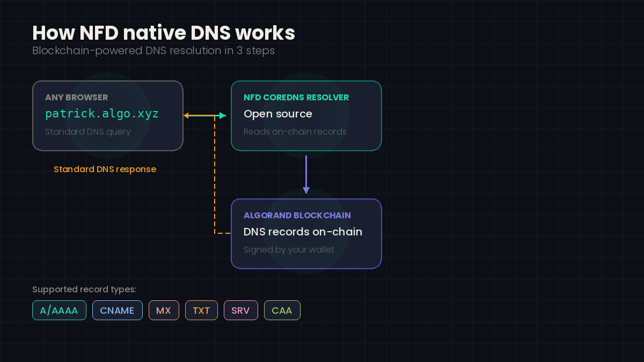644x362 pixels.
Task: Click the How NFD native DNS works title
Action: [164, 33]
